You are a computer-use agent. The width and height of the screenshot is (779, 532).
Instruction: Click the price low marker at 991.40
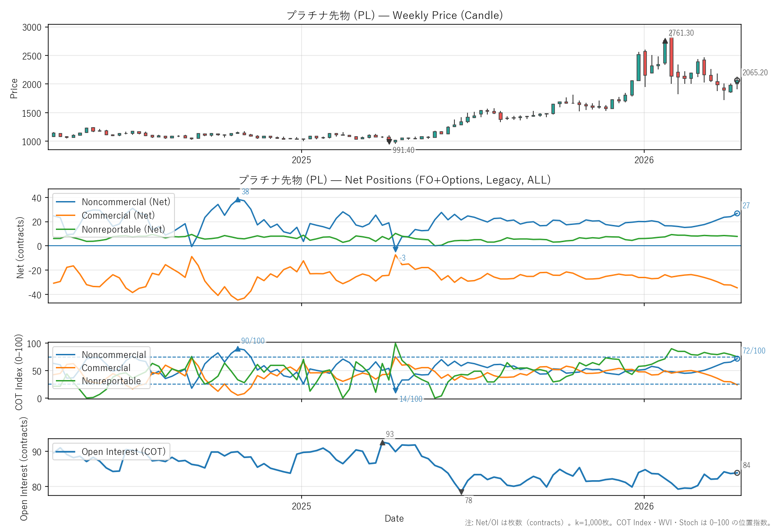point(389,142)
